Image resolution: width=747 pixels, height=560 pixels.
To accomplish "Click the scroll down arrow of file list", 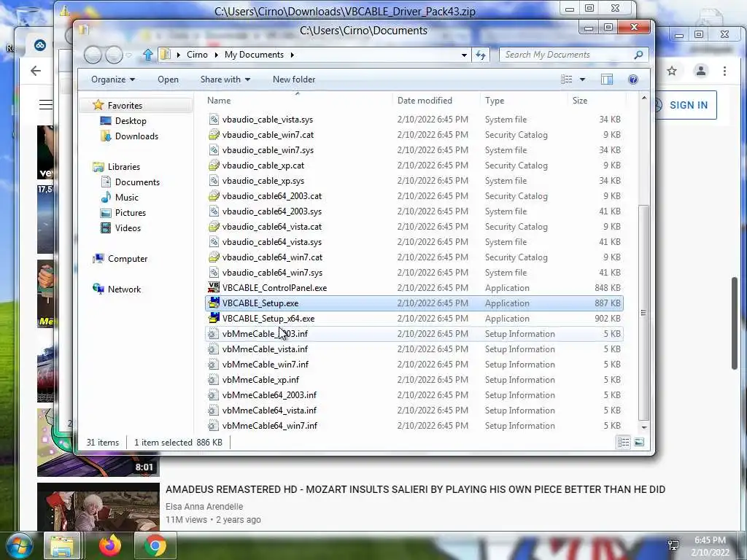I will click(x=643, y=427).
